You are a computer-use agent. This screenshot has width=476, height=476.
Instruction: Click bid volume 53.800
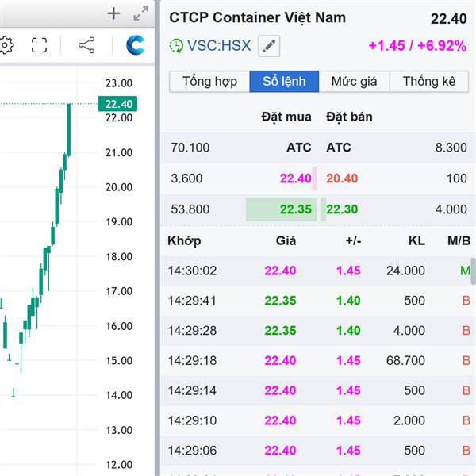(x=190, y=209)
